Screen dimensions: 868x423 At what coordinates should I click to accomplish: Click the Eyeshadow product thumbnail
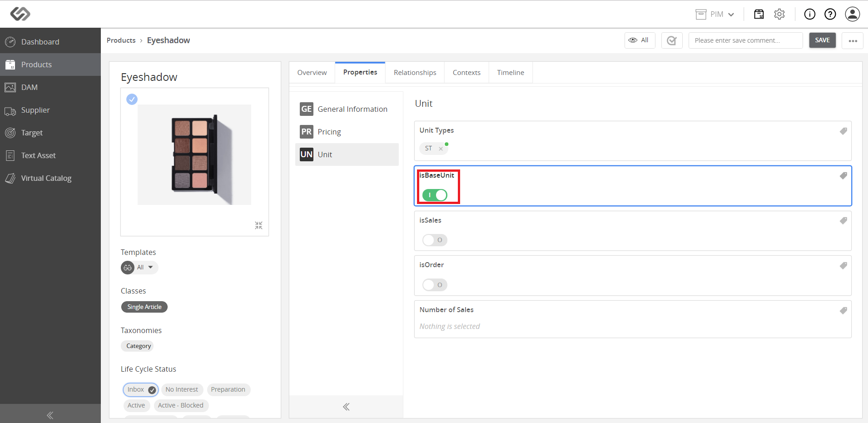194,154
